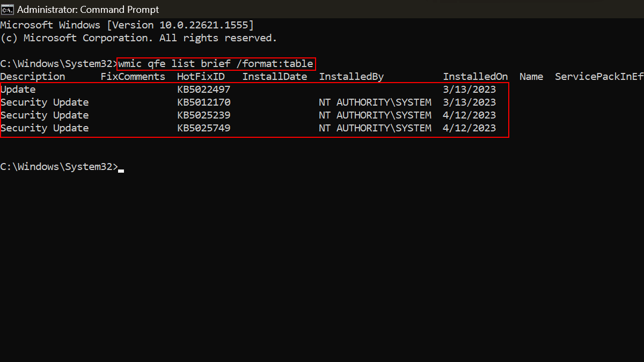Image resolution: width=644 pixels, height=362 pixels.
Task: Click the Update description in first row
Action: (x=18, y=90)
